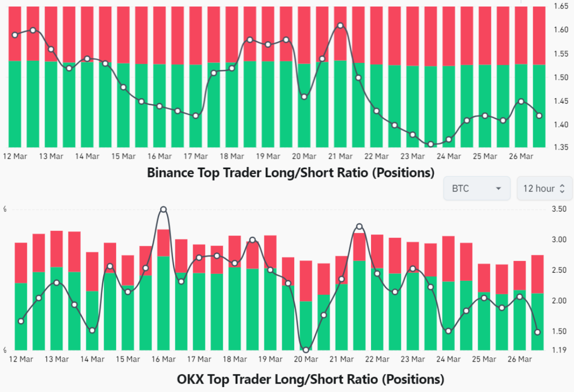This screenshot has height=392, width=574.
Task: Open the BTC coin dropdown
Action: pos(476,189)
